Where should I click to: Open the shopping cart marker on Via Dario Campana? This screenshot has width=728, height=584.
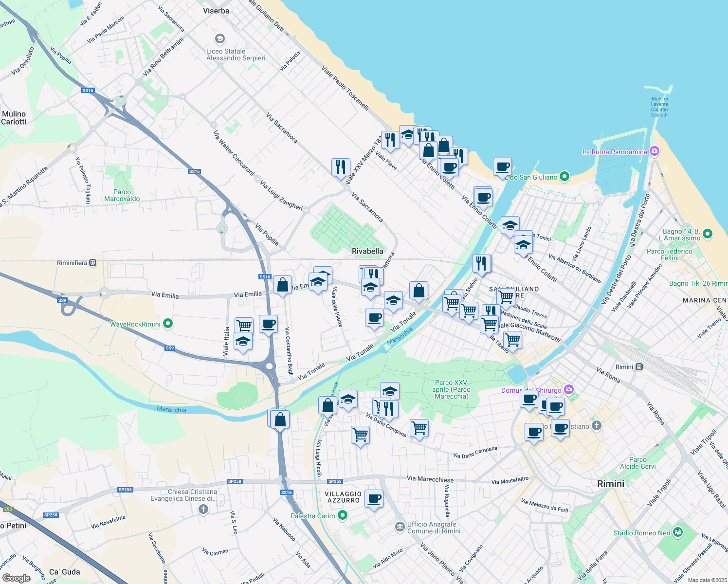[x=419, y=427]
